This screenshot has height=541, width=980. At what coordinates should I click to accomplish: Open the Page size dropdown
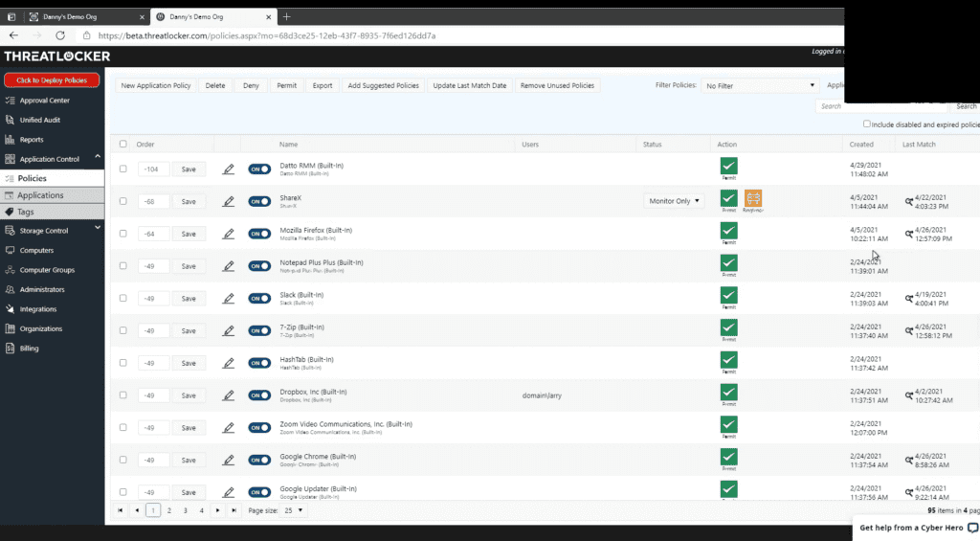pyautogui.click(x=294, y=510)
